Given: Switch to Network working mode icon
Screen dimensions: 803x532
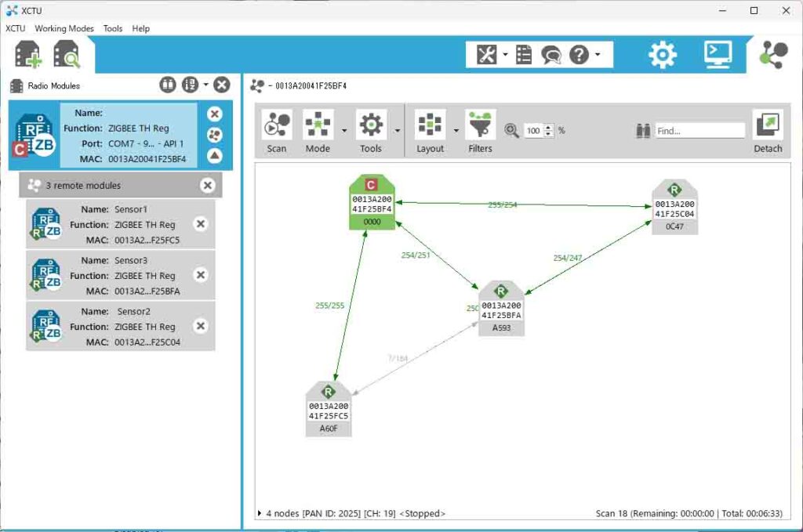Looking at the screenshot, I should (773, 55).
